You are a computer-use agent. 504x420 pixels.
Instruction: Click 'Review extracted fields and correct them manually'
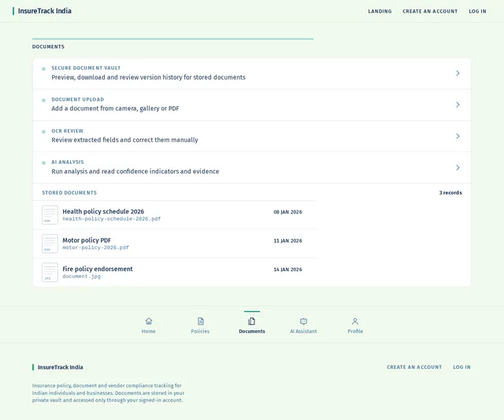click(124, 140)
